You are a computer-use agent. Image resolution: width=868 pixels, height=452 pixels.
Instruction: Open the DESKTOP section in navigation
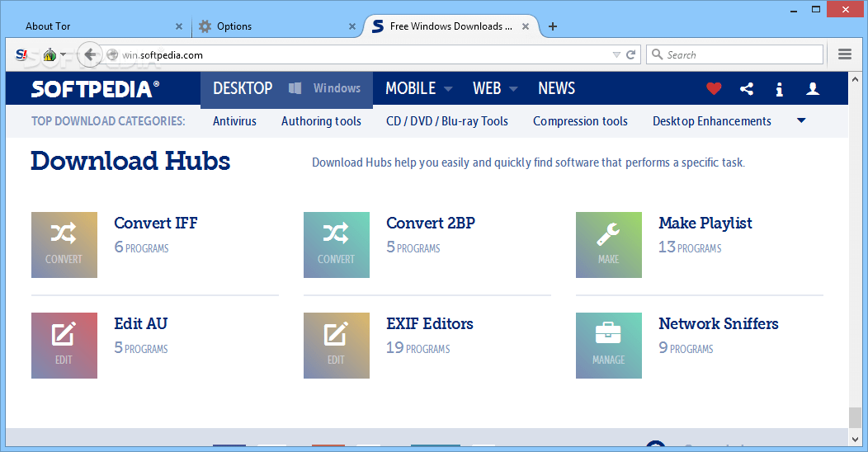click(243, 88)
